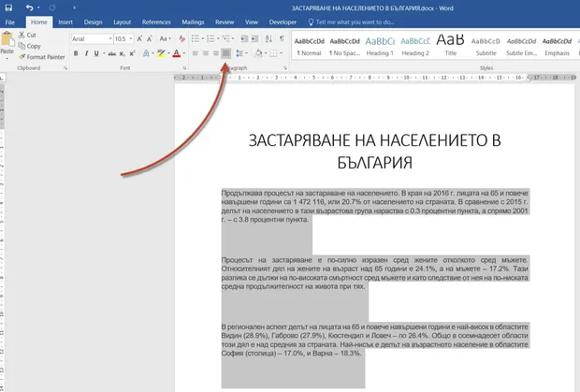Decrease font size with Shrink Font

click(150, 38)
